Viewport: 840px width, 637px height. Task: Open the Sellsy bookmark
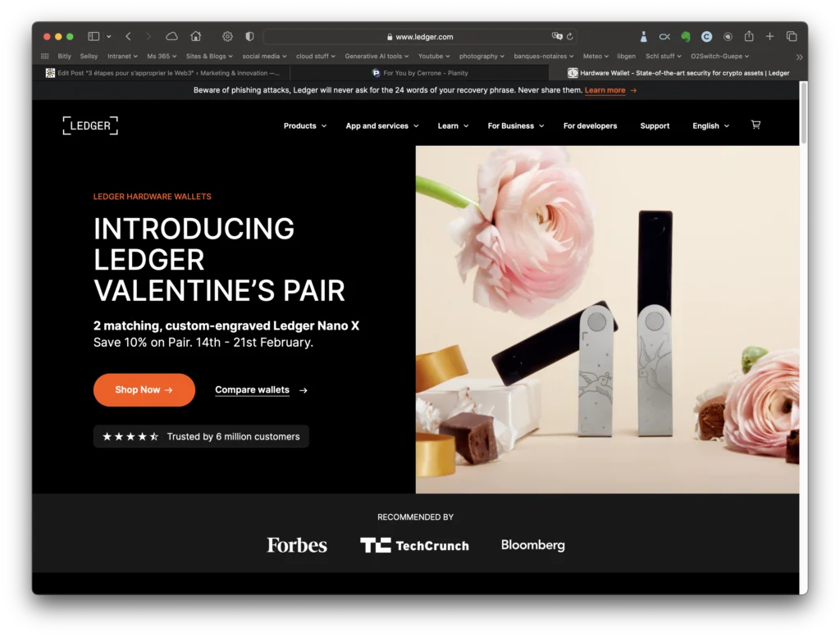[x=89, y=57]
